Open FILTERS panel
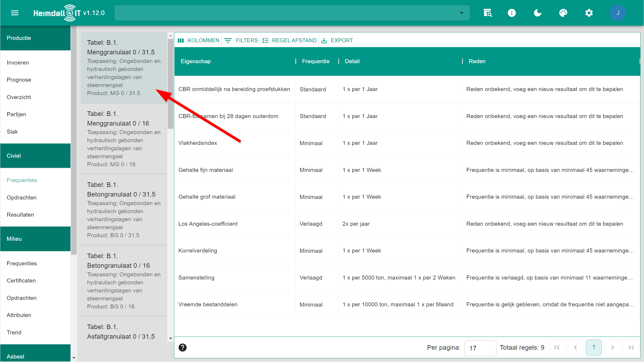The image size is (644, 362). point(241,40)
